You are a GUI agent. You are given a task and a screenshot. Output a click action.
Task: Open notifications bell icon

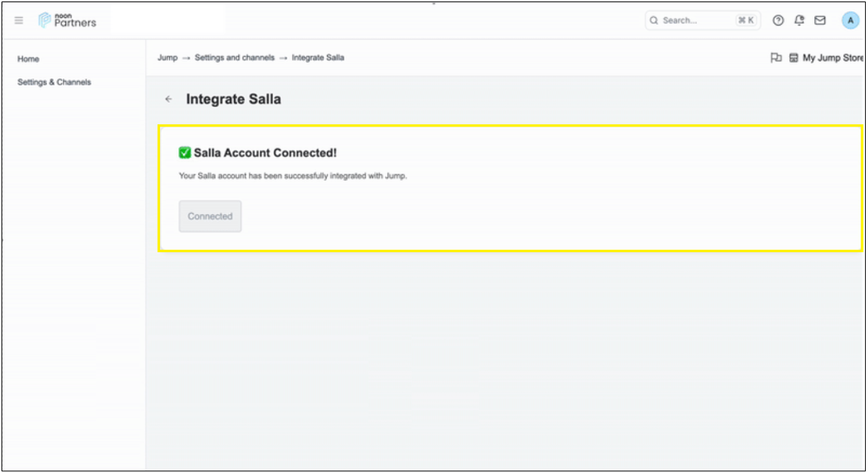pos(799,20)
